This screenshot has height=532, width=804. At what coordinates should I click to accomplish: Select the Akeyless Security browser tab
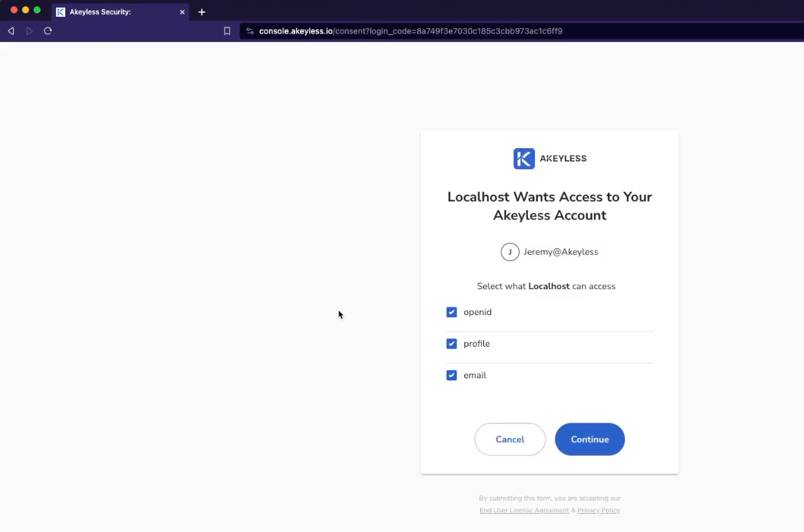120,12
